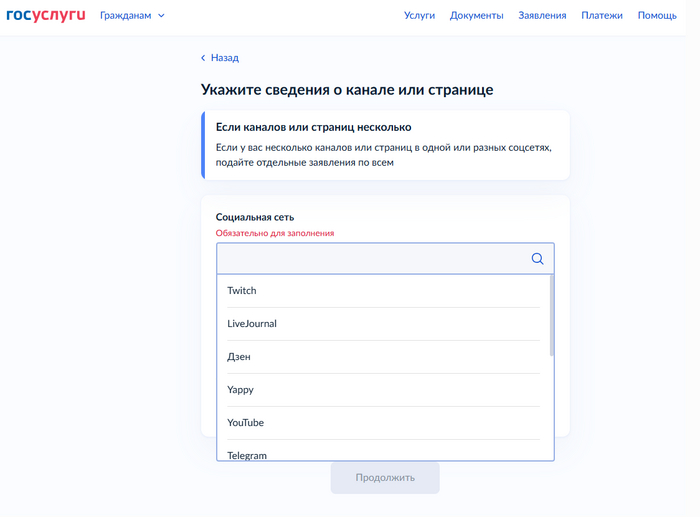Open the Документы menu
Viewport: 700px width, 517px height.
476,16
